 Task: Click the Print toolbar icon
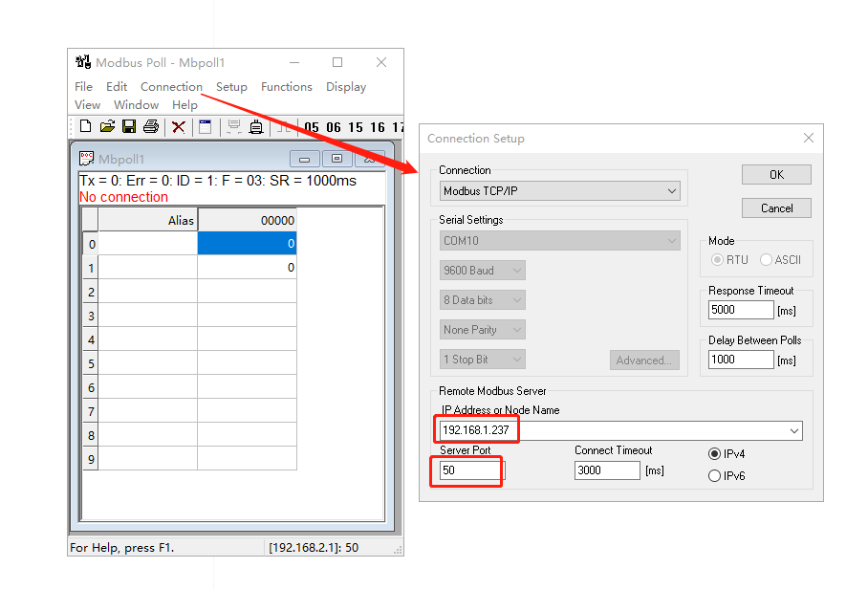[x=151, y=126]
